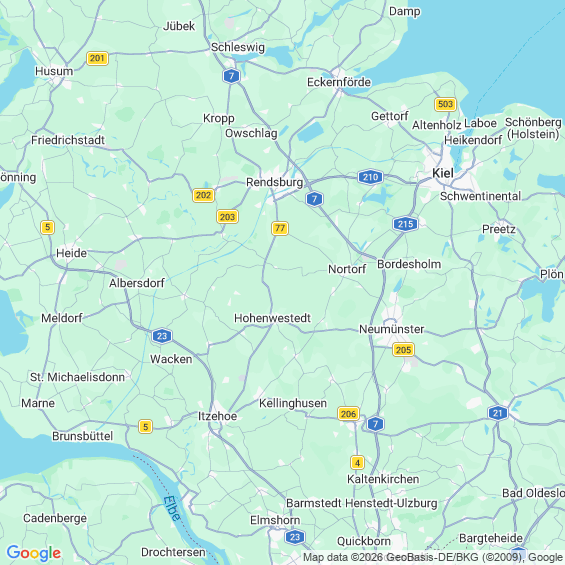Click the yellow 206 road shield
The image size is (565, 565).
point(348,414)
